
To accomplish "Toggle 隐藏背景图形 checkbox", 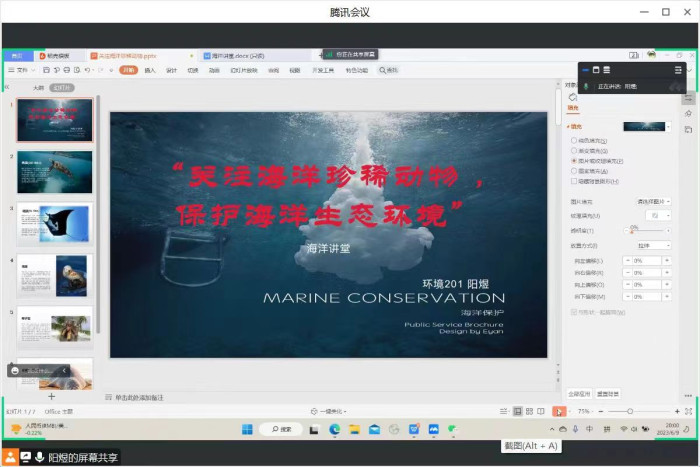I will tap(574, 181).
